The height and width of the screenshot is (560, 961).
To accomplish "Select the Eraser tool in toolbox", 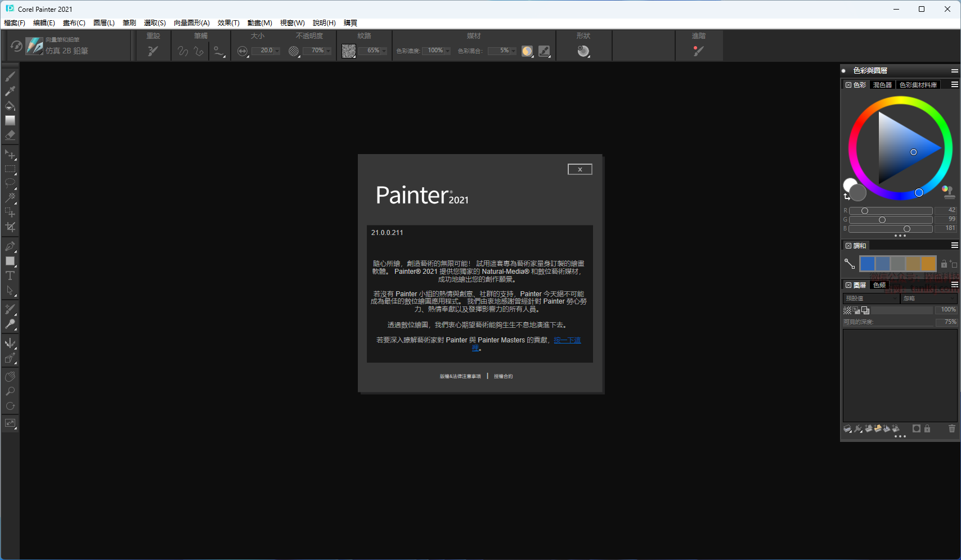I will [x=10, y=135].
